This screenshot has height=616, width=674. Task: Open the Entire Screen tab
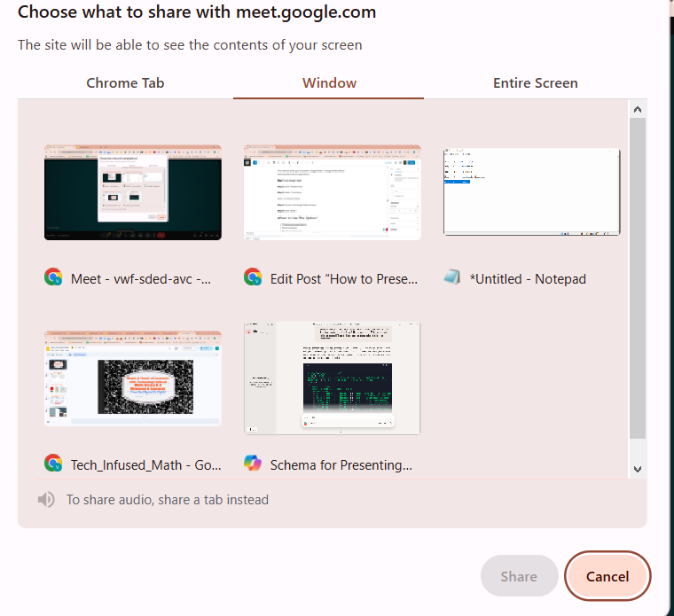[x=535, y=83]
